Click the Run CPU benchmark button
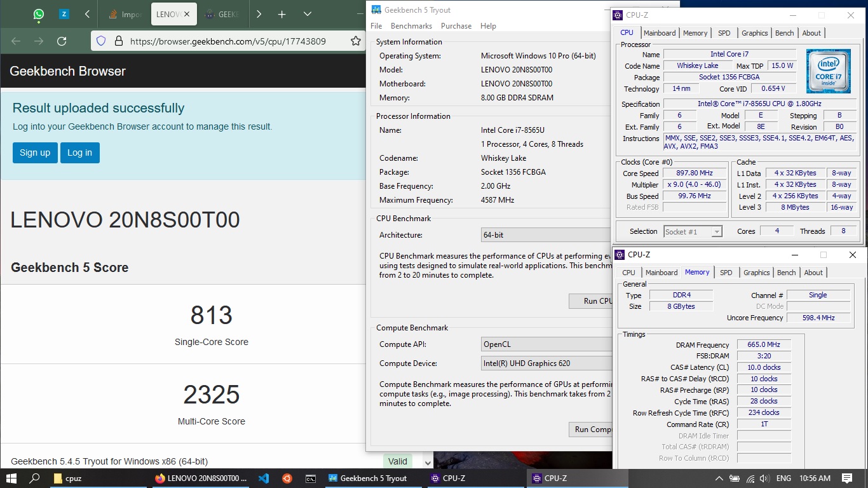Image resolution: width=868 pixels, height=488 pixels. click(590, 301)
